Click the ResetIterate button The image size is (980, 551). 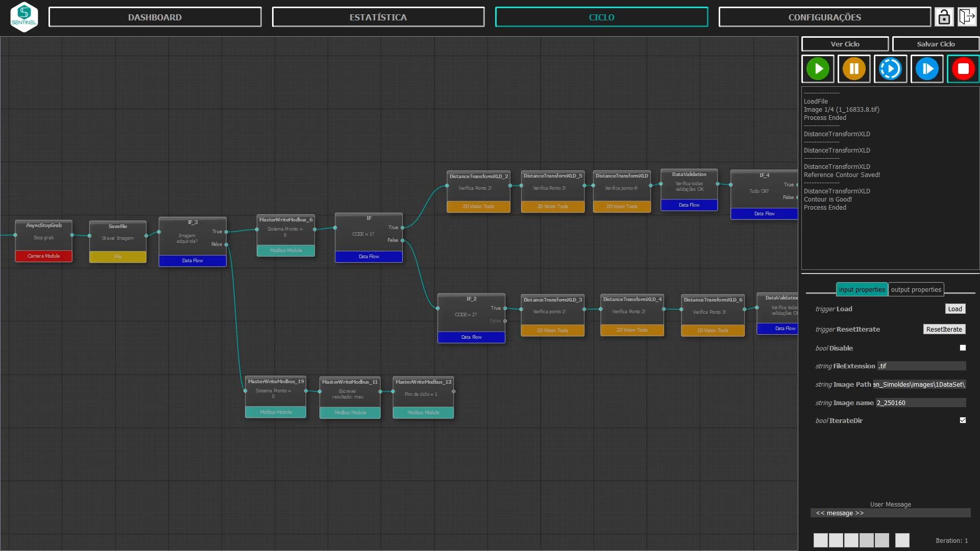[x=944, y=330]
